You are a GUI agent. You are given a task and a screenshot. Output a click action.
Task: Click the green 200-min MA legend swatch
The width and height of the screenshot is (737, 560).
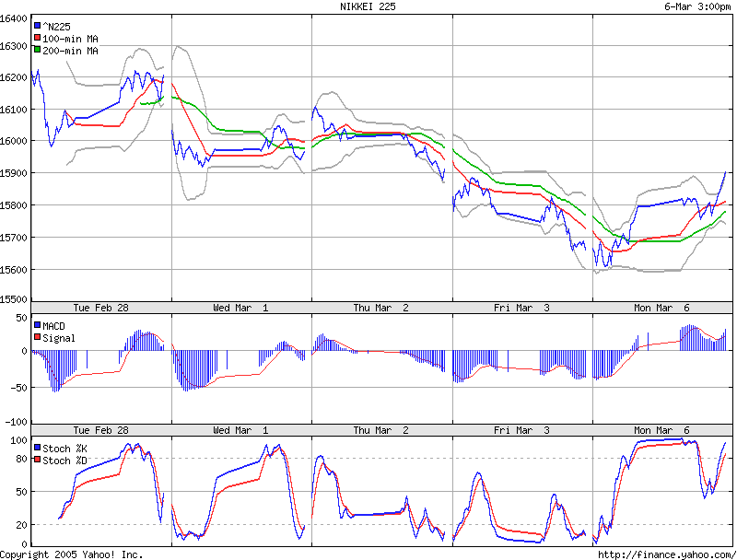point(37,50)
